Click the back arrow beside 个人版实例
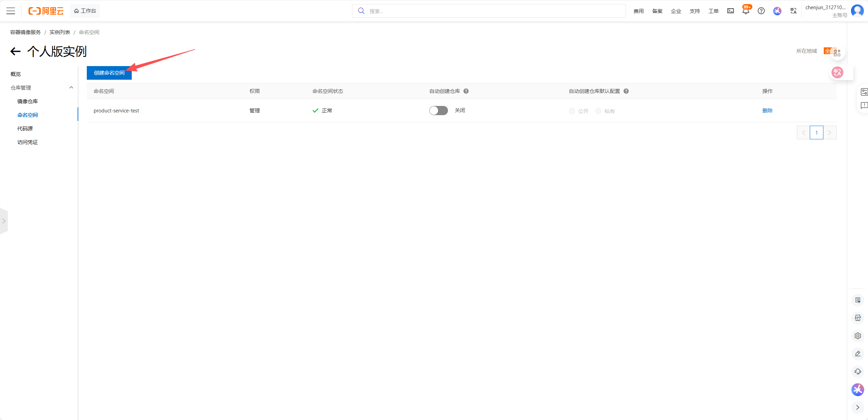Image resolution: width=868 pixels, height=420 pixels. pos(15,51)
